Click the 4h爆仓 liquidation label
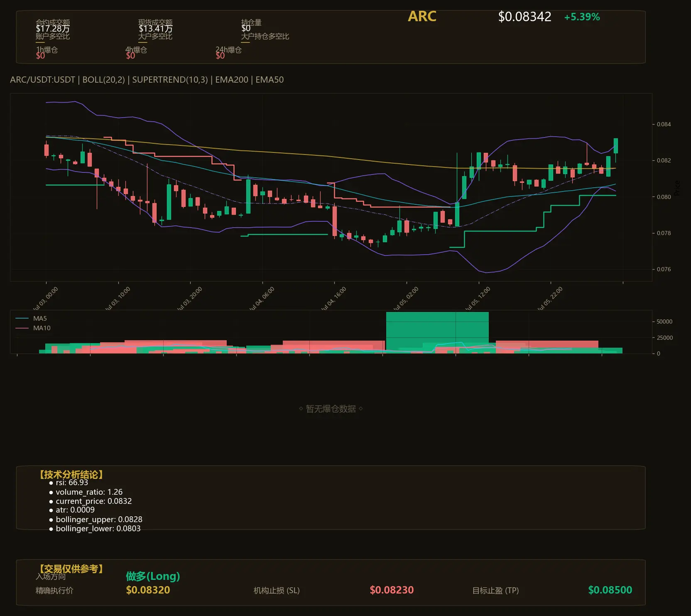The width and height of the screenshot is (691, 616). pos(136,50)
